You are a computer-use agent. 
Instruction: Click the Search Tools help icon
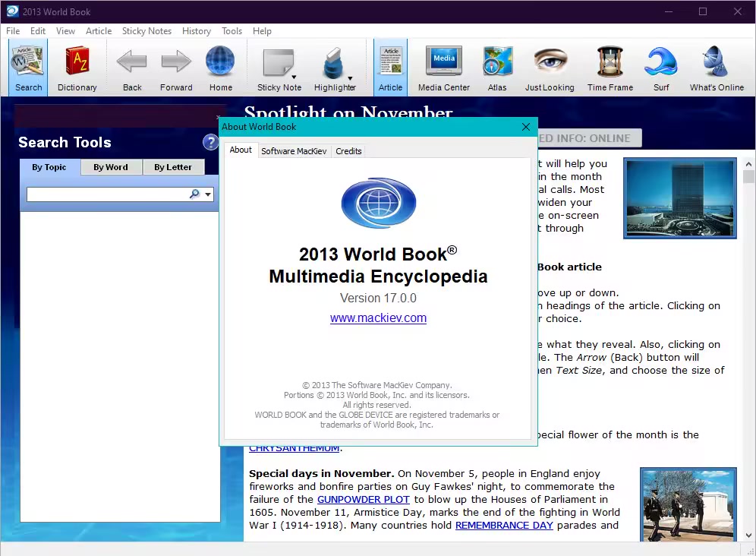[210, 142]
